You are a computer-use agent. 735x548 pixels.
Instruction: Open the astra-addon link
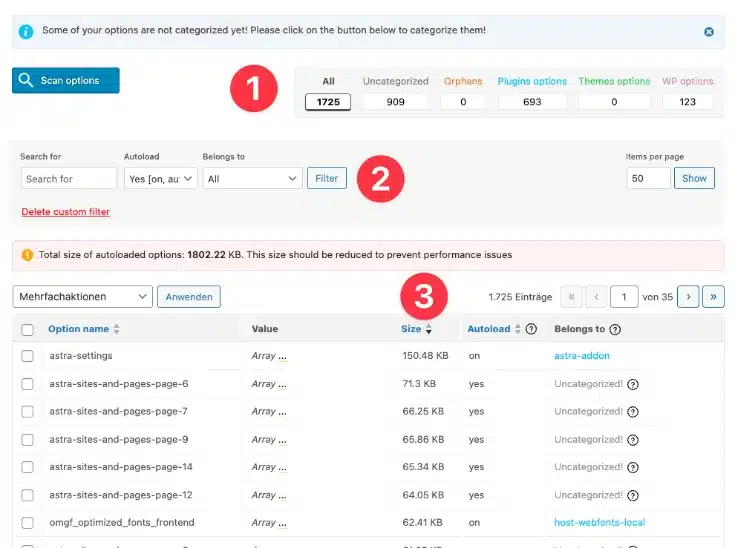coord(582,356)
